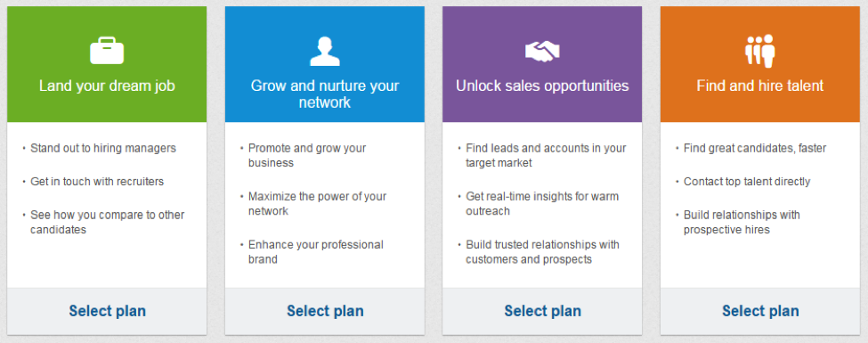Click 'Enhance your professional brand' bullet
This screenshot has height=343, width=868.
(315, 251)
